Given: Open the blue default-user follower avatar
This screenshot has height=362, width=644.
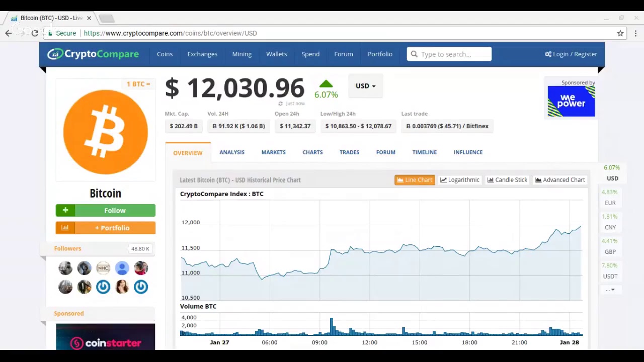Looking at the screenshot, I should click(x=122, y=268).
